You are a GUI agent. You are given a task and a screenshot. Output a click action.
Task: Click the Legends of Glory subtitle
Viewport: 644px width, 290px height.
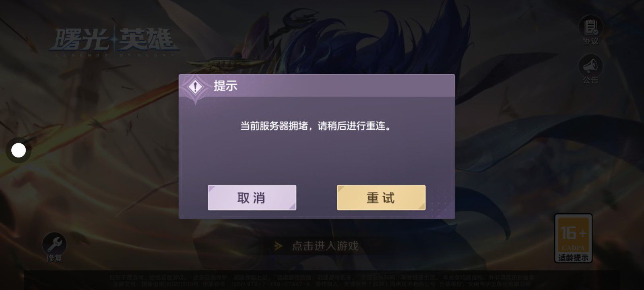click(115, 55)
